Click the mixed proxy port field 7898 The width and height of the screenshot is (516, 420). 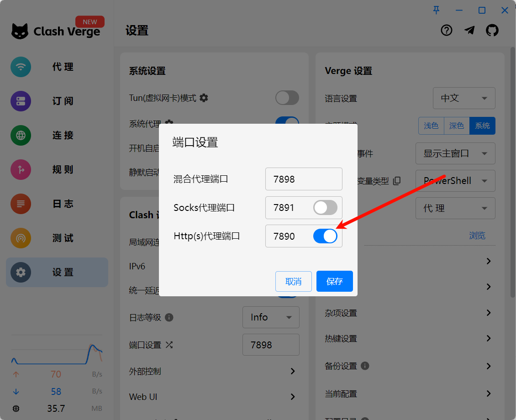click(x=303, y=179)
